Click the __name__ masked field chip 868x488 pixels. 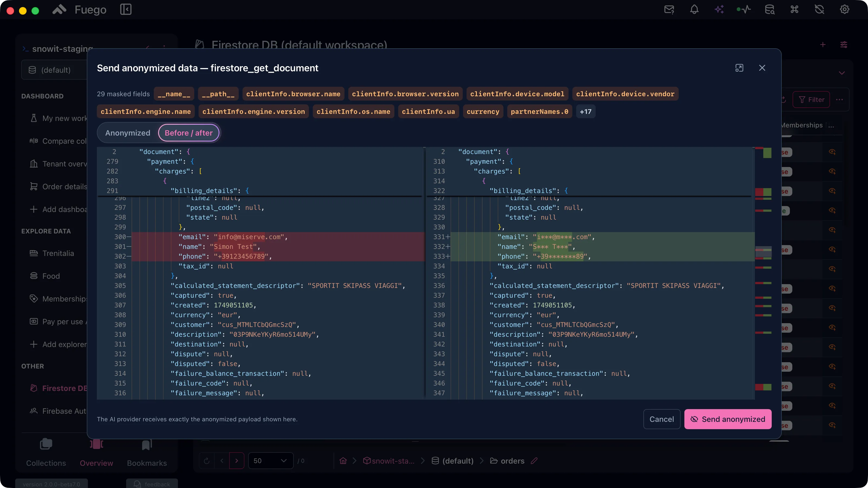[x=174, y=94]
